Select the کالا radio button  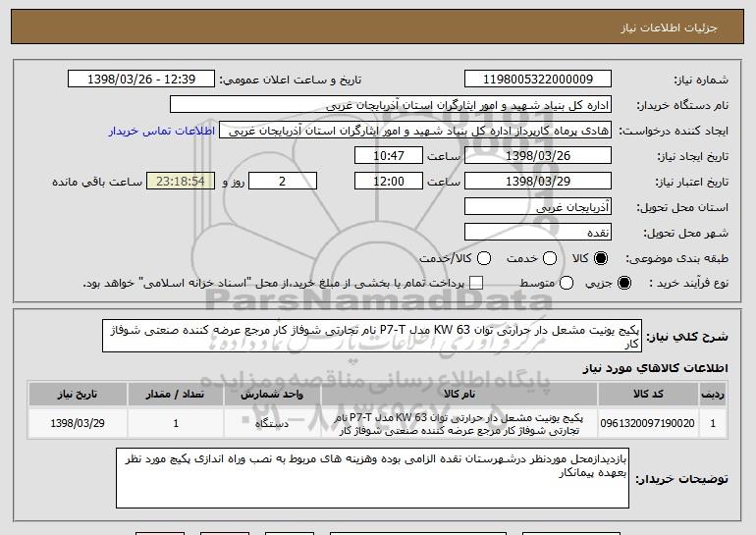[600, 258]
